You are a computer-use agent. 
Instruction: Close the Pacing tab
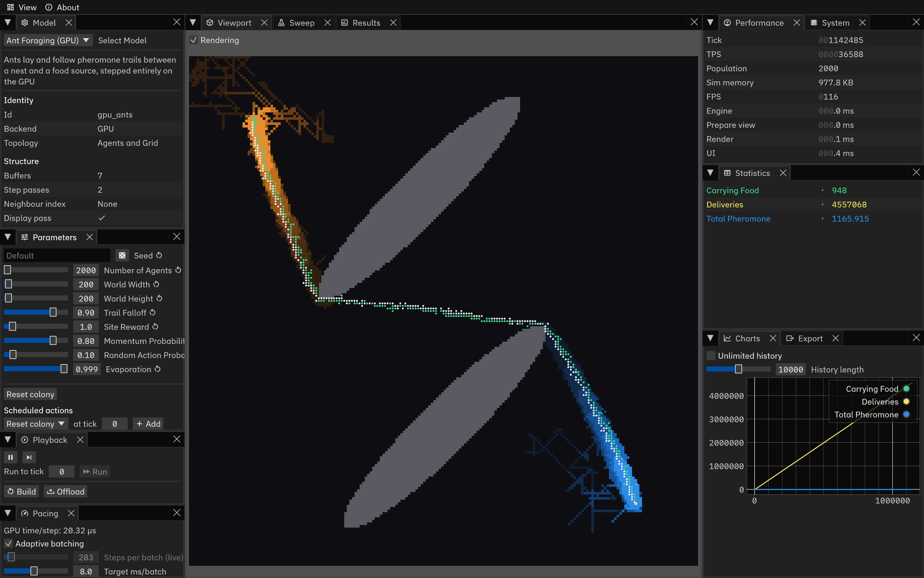71,513
